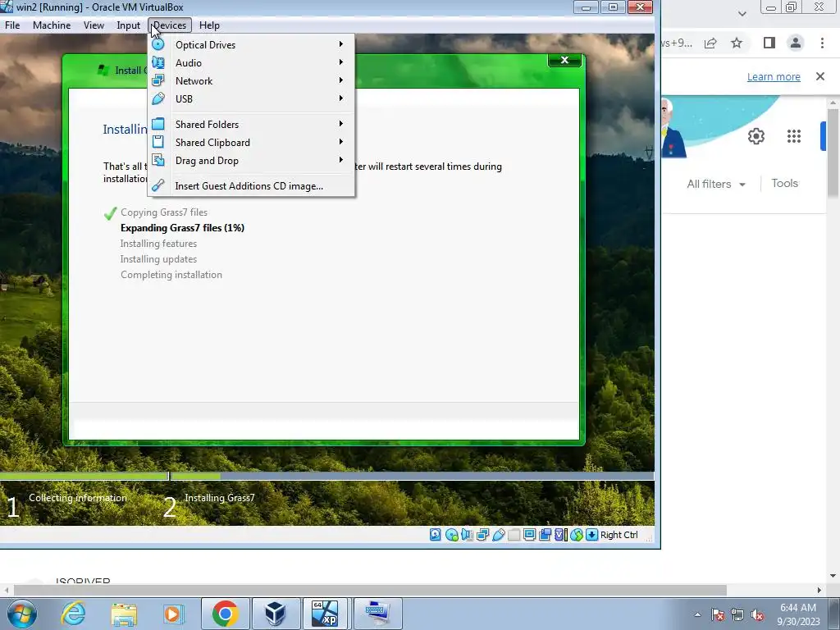
Task: Click the monitors icon beside Network
Action: click(x=158, y=81)
